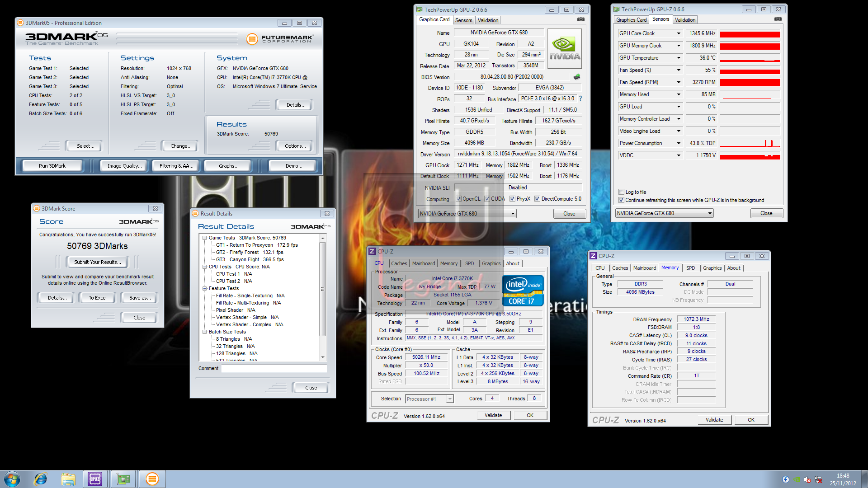This screenshot has width=868, height=488.
Task: Click the blue lightning bolt tray icon
Action: pos(785,479)
